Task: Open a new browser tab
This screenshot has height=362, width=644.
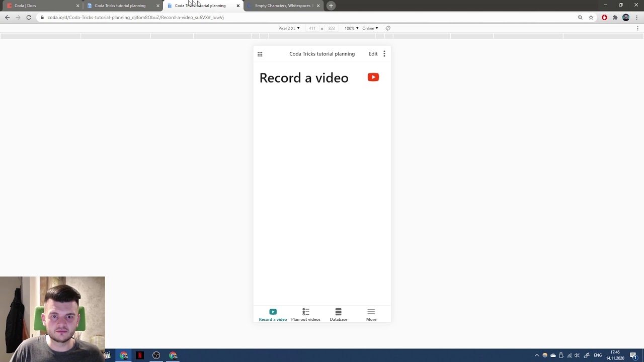Action: pyautogui.click(x=331, y=6)
